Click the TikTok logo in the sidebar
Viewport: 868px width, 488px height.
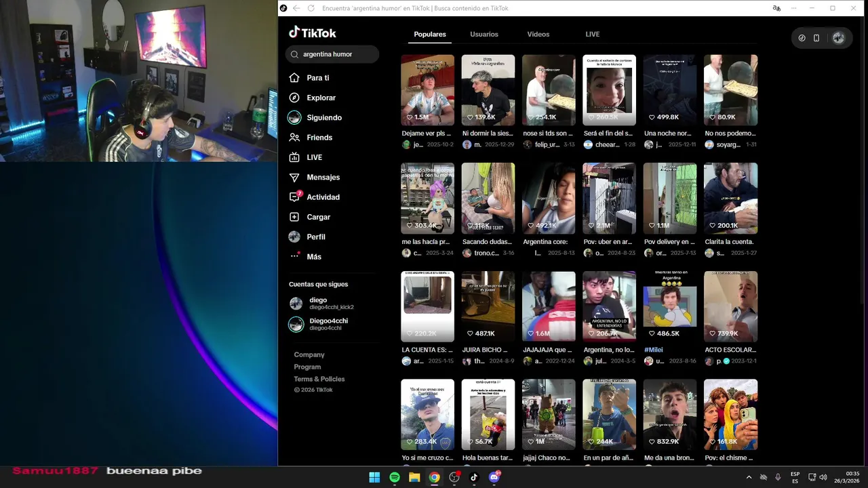(312, 33)
